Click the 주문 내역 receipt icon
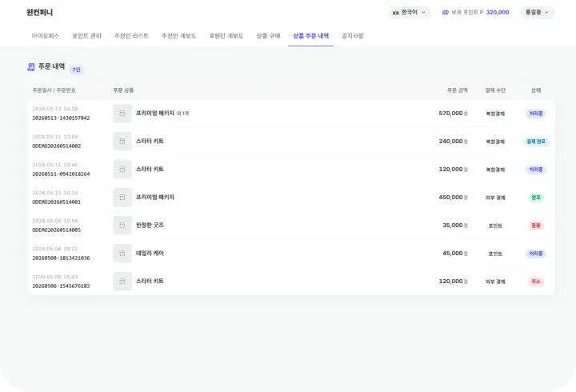The image size is (576, 392). tap(31, 67)
